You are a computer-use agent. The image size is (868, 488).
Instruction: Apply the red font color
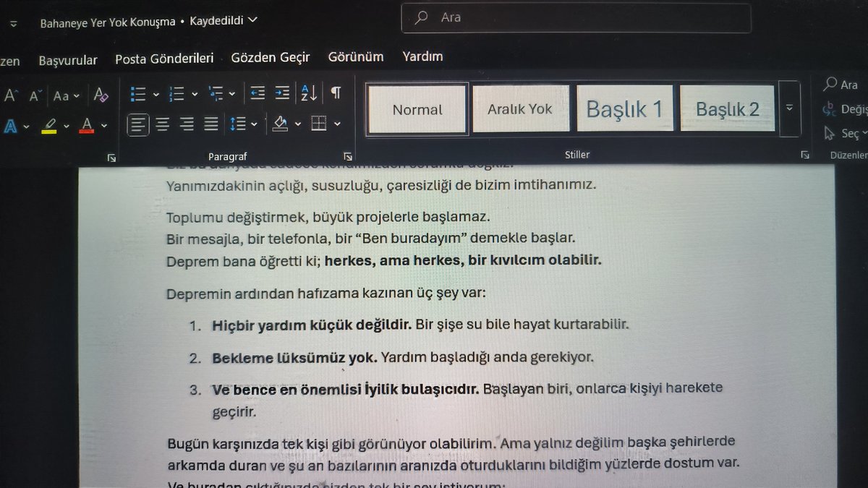pyautogui.click(x=87, y=127)
